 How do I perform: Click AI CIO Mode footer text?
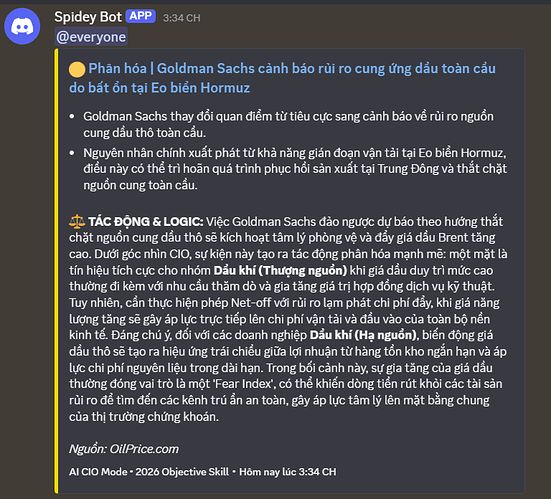(x=98, y=472)
